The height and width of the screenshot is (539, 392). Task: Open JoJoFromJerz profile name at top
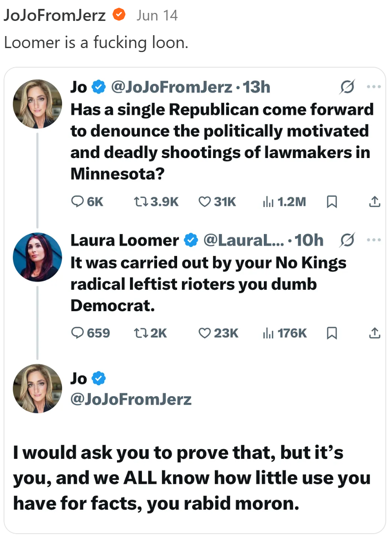click(54, 15)
